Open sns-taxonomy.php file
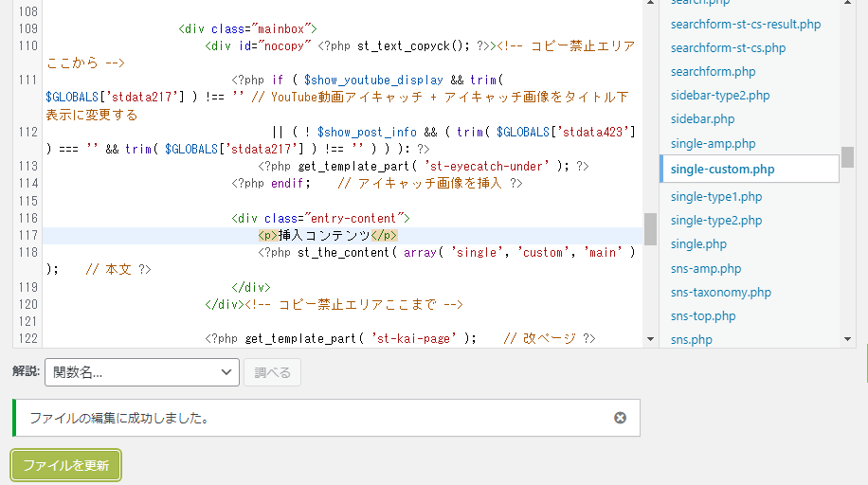 click(x=721, y=293)
